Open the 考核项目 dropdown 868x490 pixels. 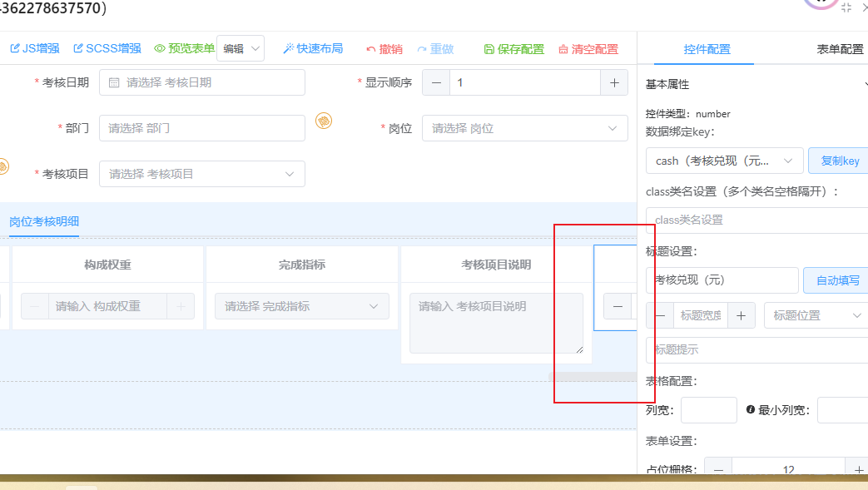(201, 174)
